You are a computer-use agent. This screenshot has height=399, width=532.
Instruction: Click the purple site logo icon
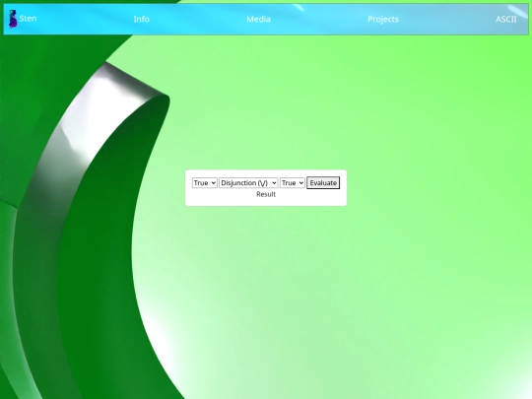click(x=13, y=19)
